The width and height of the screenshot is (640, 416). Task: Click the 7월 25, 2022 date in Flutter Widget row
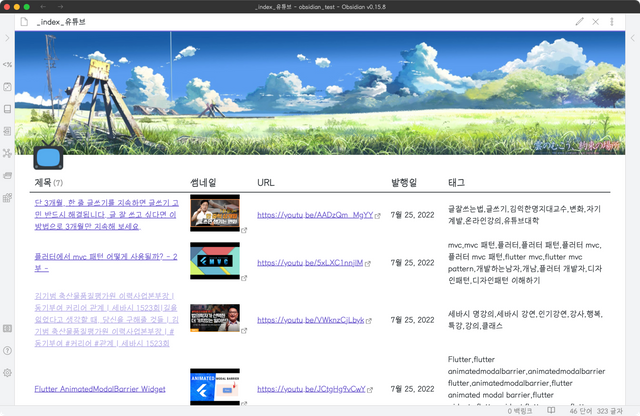pyautogui.click(x=412, y=389)
